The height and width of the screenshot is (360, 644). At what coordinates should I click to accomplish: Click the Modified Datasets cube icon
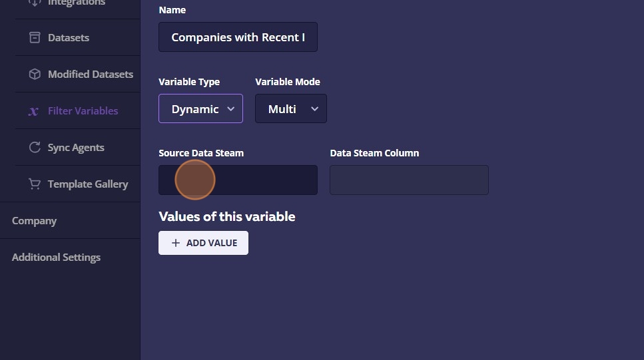35,74
